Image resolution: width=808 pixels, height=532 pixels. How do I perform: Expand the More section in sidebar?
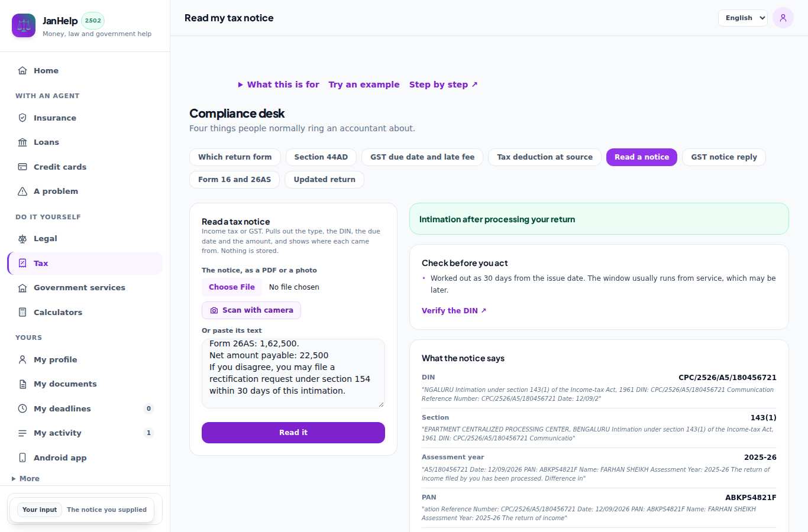click(25, 478)
